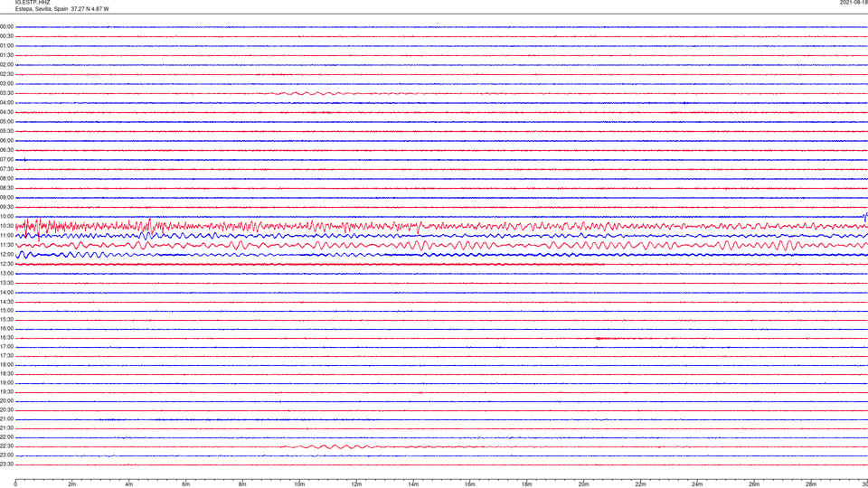Click the 14:00 time label
Viewport: 868px width, 488px height.
(6, 292)
